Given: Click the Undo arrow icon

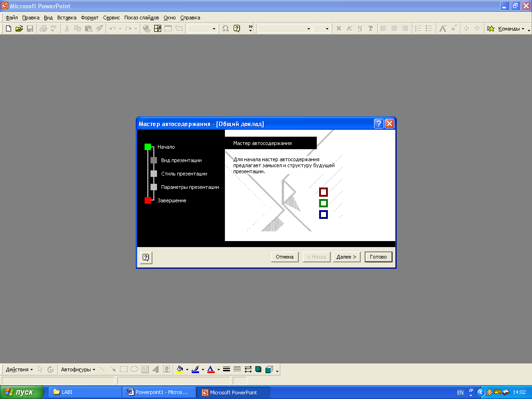Looking at the screenshot, I should [113, 29].
